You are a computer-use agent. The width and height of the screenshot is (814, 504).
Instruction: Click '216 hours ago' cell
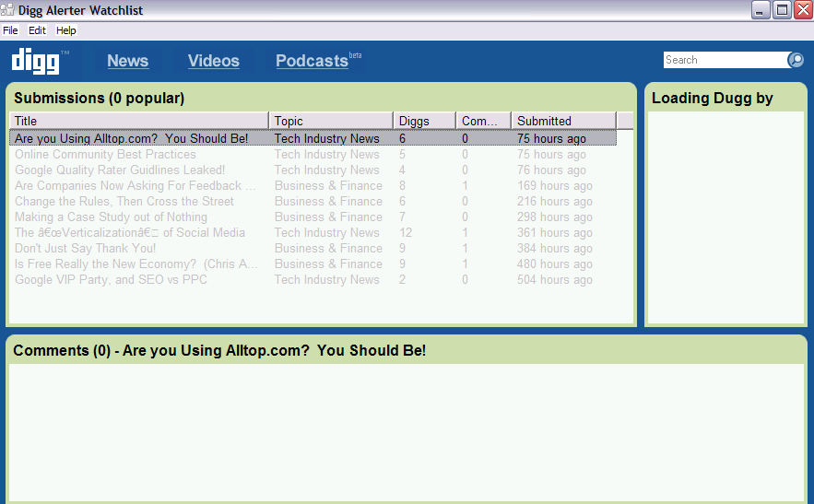click(x=554, y=202)
